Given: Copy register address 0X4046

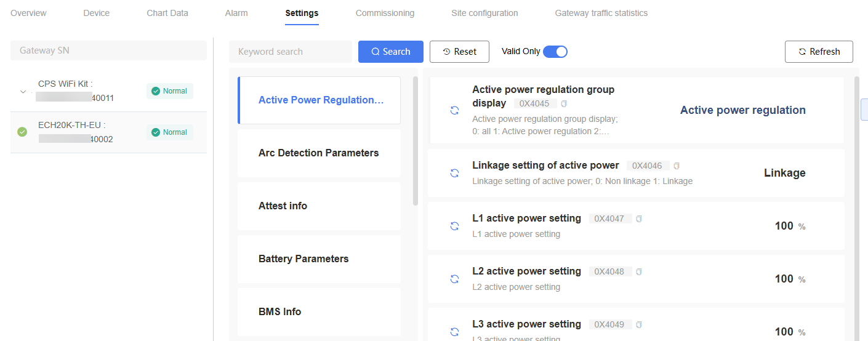Looking at the screenshot, I should coord(677,166).
